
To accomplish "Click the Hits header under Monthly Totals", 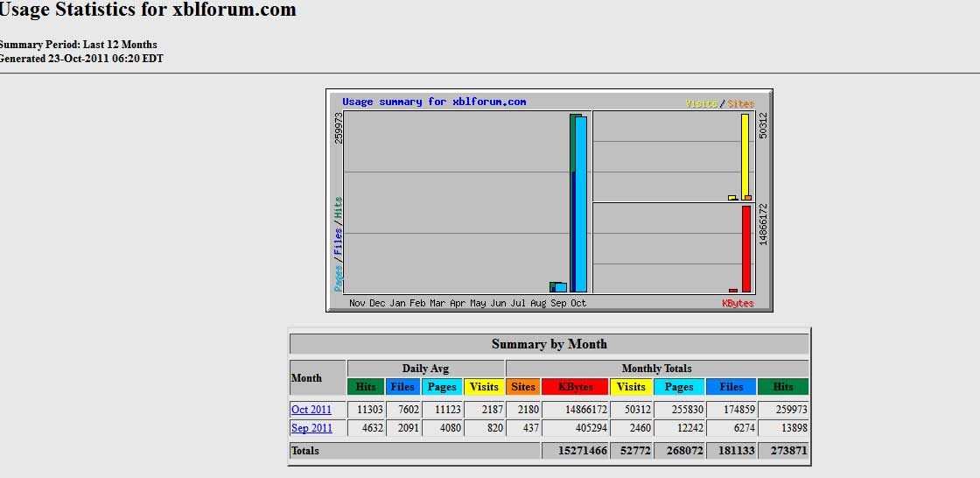I will [783, 386].
